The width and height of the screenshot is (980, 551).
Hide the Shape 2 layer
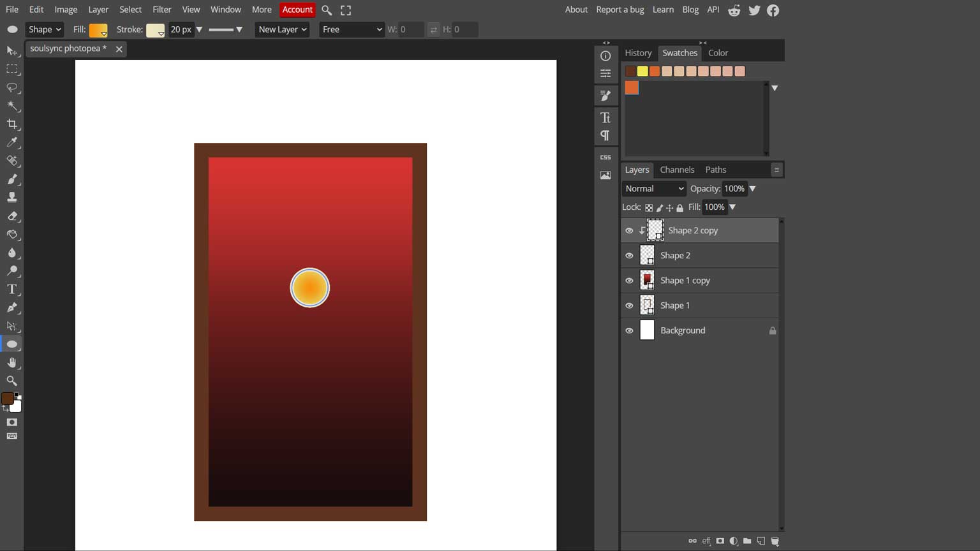tap(629, 255)
